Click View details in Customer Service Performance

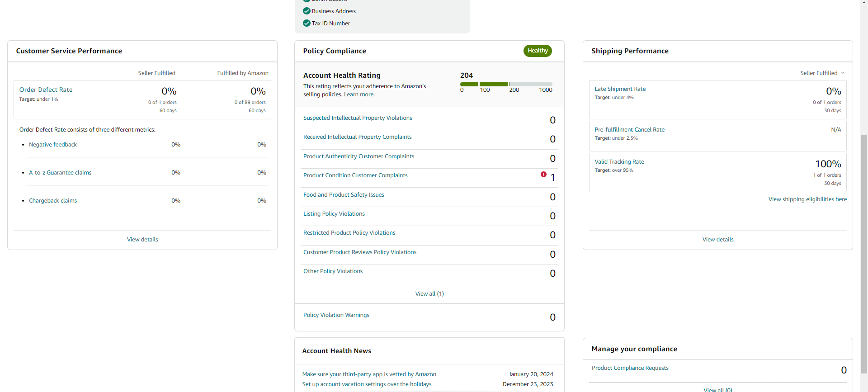(x=142, y=240)
